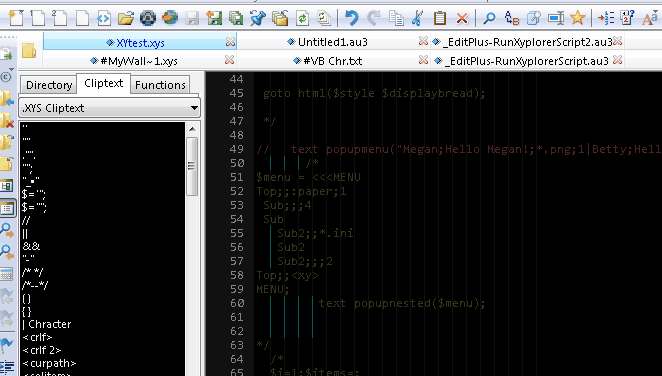Select the '||' cliptext entry
662x376 pixels.
[25, 233]
